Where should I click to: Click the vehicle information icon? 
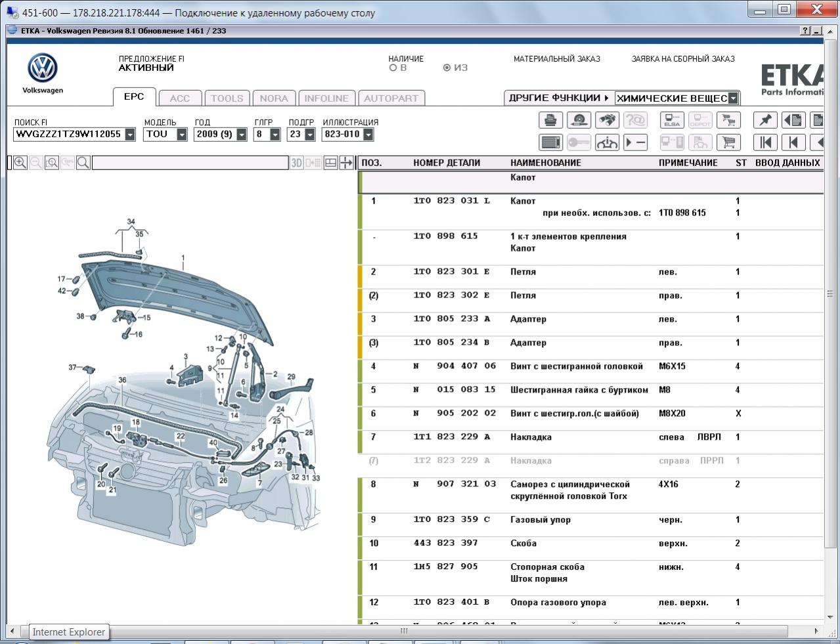pyautogui.click(x=607, y=142)
